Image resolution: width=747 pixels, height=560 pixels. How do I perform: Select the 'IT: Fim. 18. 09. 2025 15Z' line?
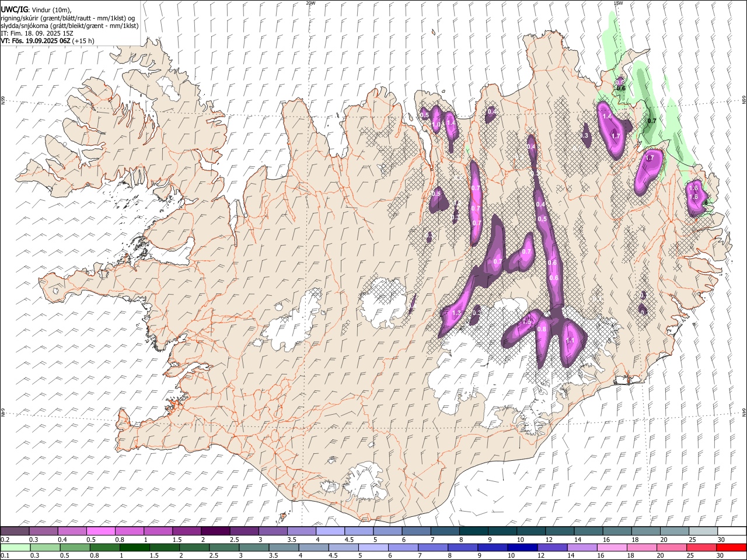coord(37,33)
